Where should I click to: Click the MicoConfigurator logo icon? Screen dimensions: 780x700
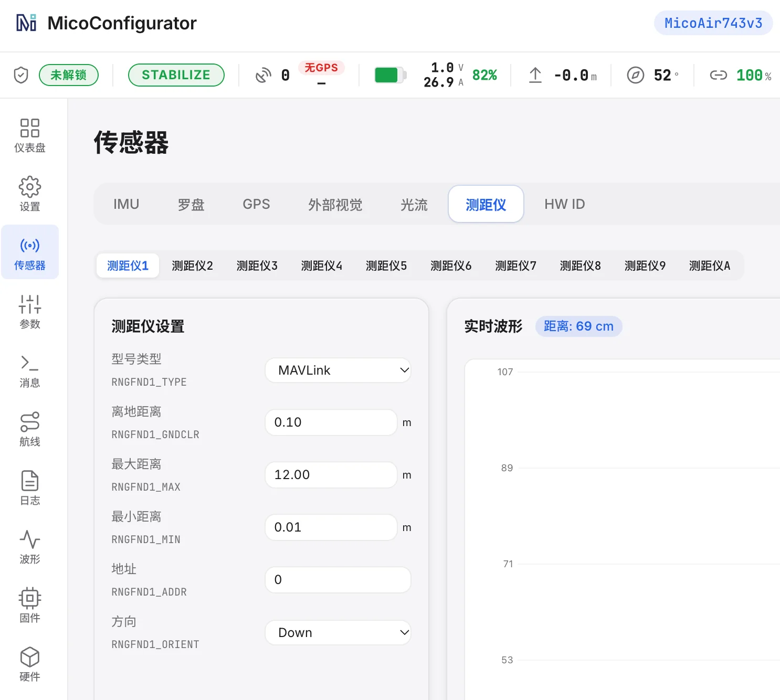coord(26,23)
